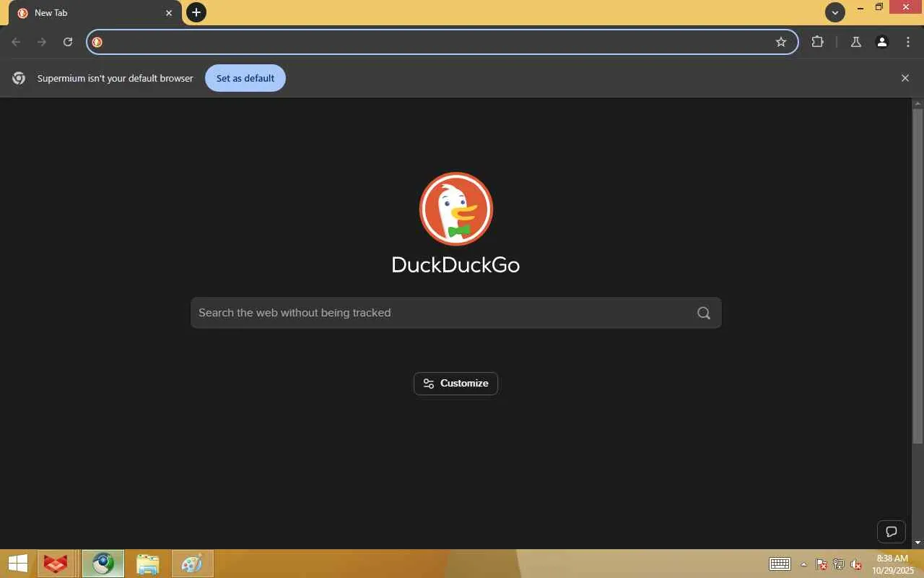The height and width of the screenshot is (578, 924).
Task: Click the DuckDuckGo site icon in the address bar
Action: [97, 42]
